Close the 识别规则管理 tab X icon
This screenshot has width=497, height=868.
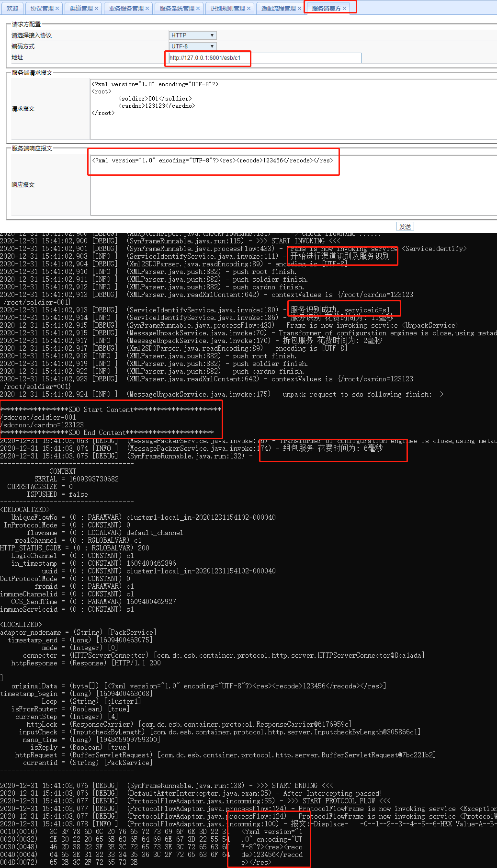point(248,9)
